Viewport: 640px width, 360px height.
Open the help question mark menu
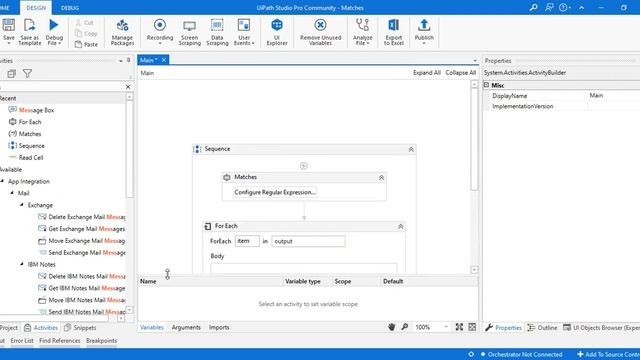tap(564, 7)
